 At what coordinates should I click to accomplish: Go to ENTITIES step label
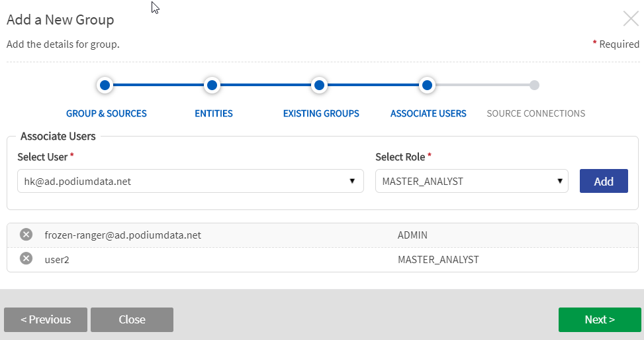click(x=214, y=113)
